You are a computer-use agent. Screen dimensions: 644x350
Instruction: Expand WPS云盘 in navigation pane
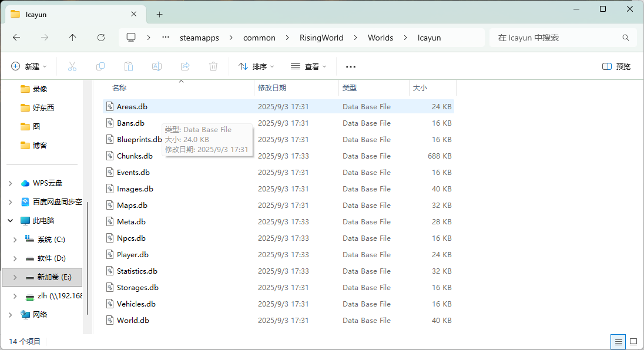coord(11,183)
